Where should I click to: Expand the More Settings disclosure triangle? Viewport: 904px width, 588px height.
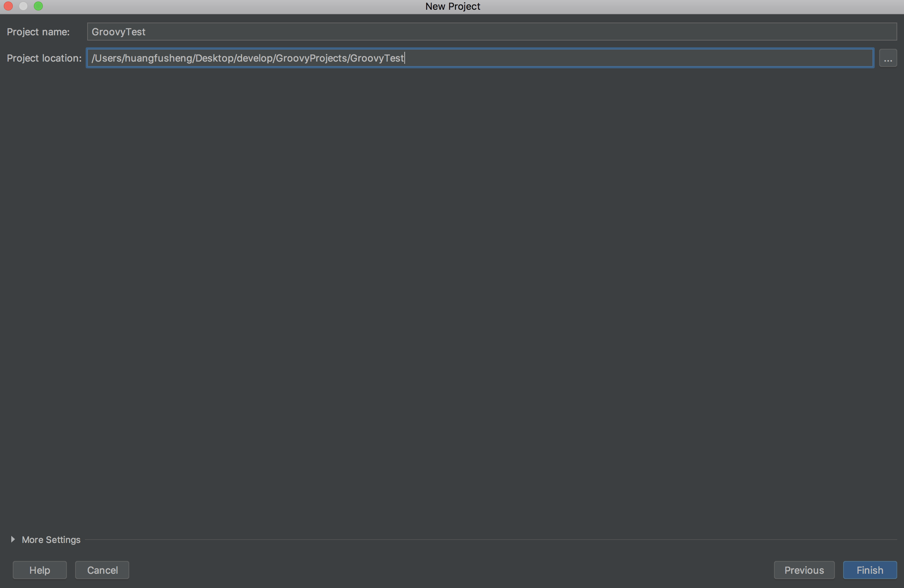(13, 539)
